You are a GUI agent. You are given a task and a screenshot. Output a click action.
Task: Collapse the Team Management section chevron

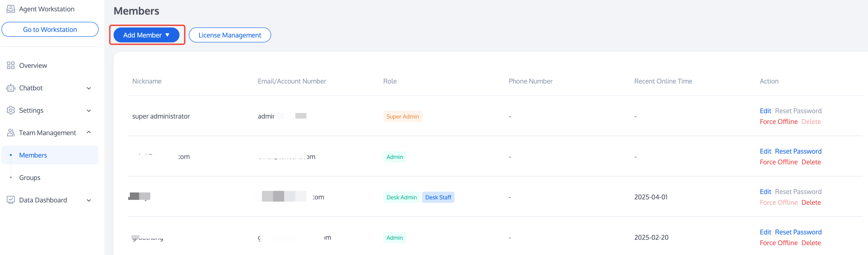click(x=89, y=132)
